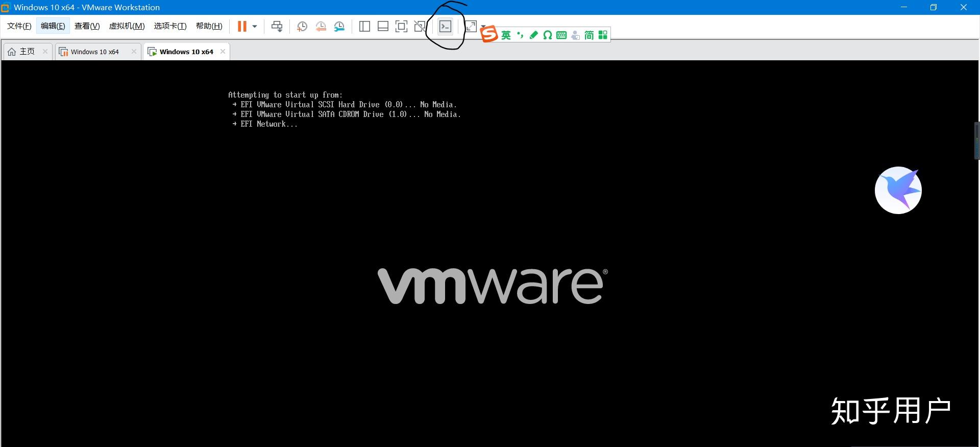Pause the virtual machine
The image size is (980, 447).
pos(242,27)
